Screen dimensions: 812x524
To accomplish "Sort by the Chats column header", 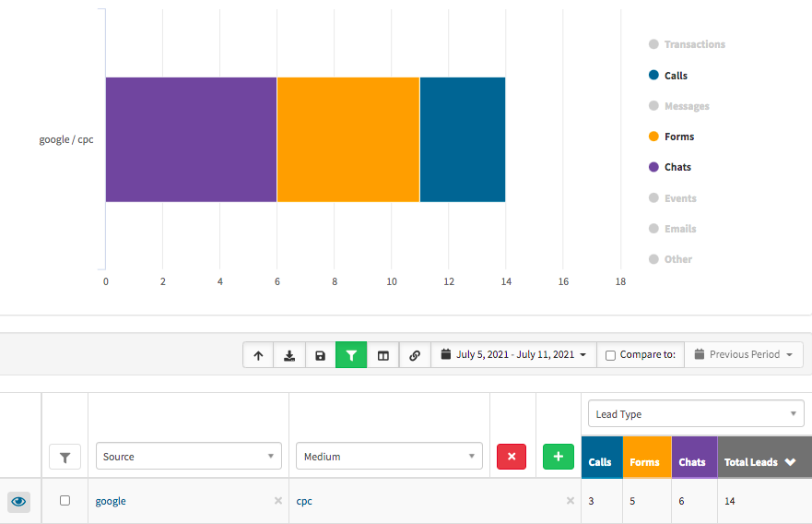I will (x=694, y=458).
